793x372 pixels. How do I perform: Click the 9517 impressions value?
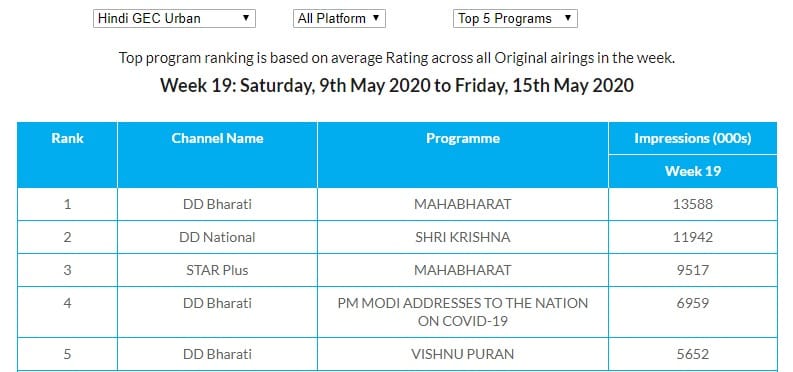coord(693,270)
